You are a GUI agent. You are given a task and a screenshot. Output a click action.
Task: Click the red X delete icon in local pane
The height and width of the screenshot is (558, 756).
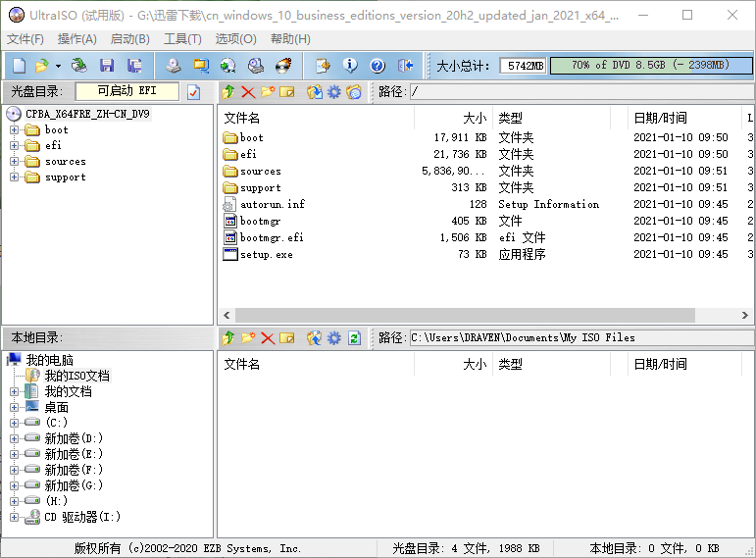coord(268,338)
